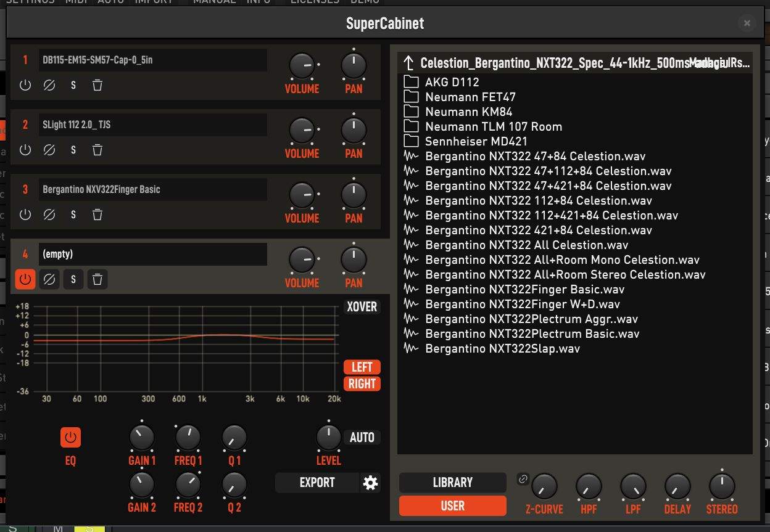Open export settings gear icon
This screenshot has height=532, width=770.
[370, 483]
